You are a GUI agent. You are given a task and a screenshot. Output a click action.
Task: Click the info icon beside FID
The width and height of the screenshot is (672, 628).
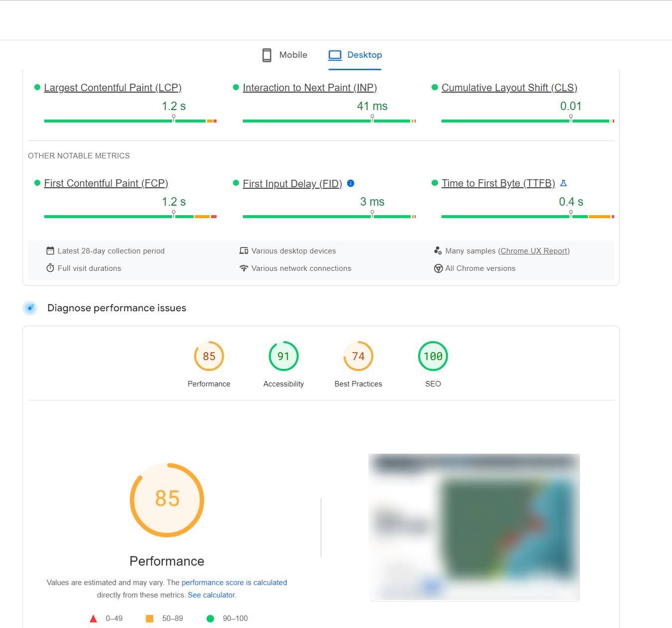[x=350, y=183]
